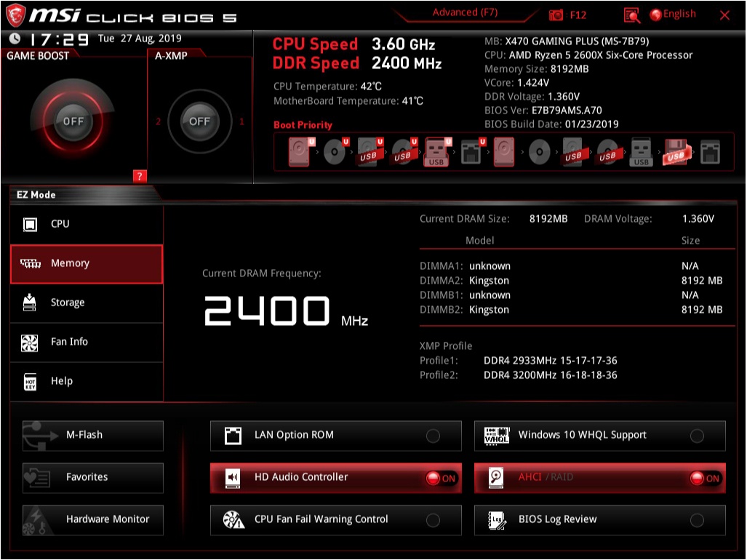This screenshot has width=747, height=560.
Task: Close the BIOS with the red X
Action: pyautogui.click(x=724, y=15)
